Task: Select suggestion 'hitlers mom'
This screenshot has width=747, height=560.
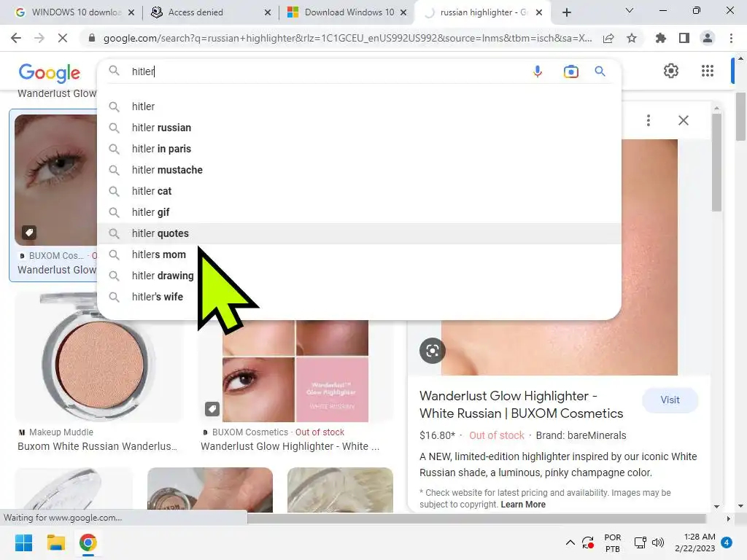Action: (x=359, y=254)
